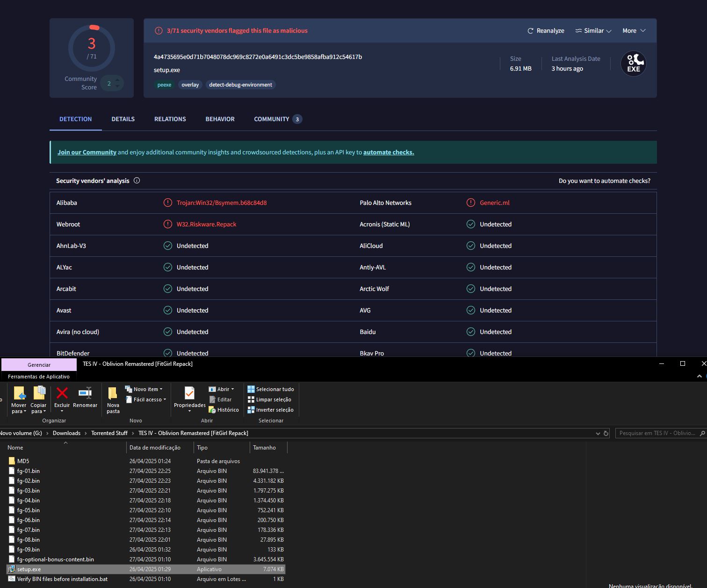This screenshot has height=588, width=707.
Task: Click Editar in the ribbon
Action: pyautogui.click(x=220, y=399)
